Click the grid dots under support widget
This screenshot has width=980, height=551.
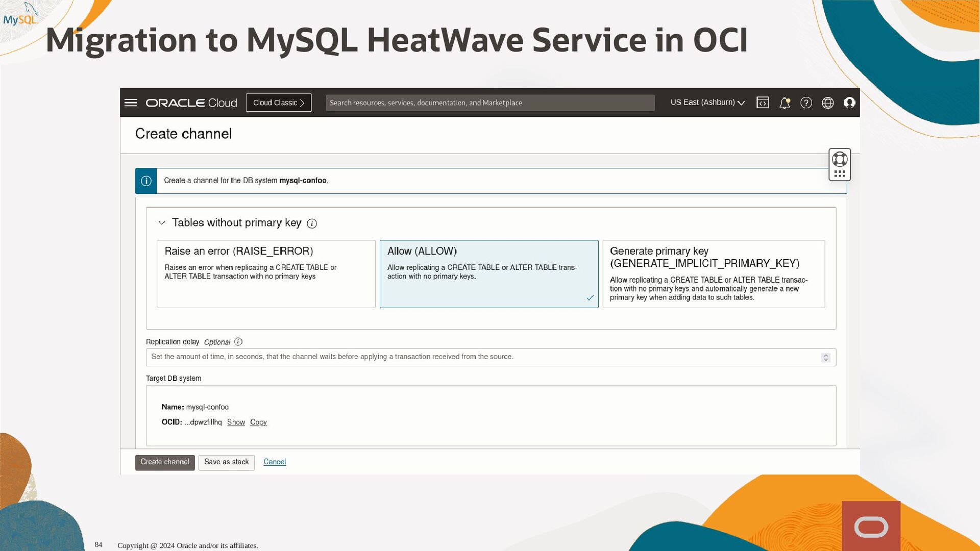pos(840,174)
